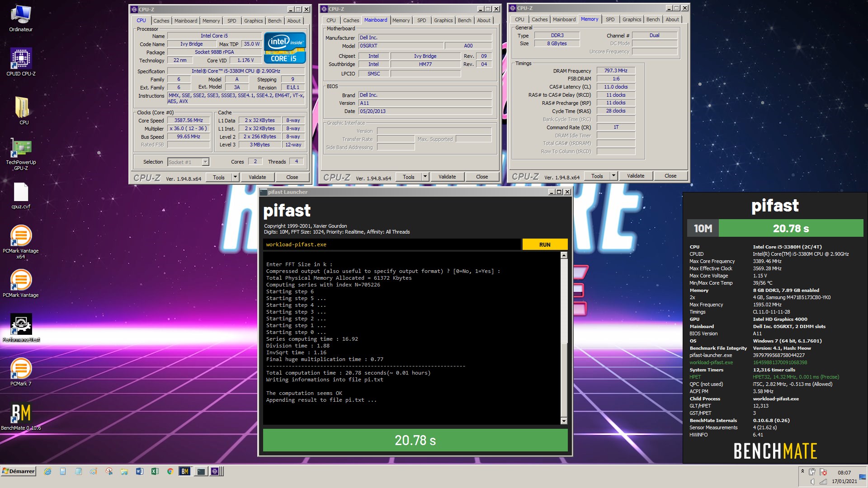The width and height of the screenshot is (868, 488).
Task: Switch to Caches tab in left CPU-Z window
Action: pos(161,21)
